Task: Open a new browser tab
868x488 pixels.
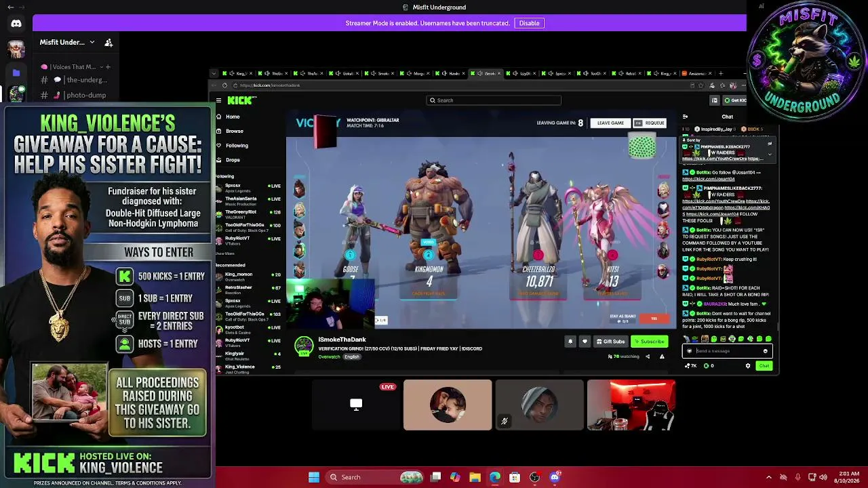Action: 721,73
